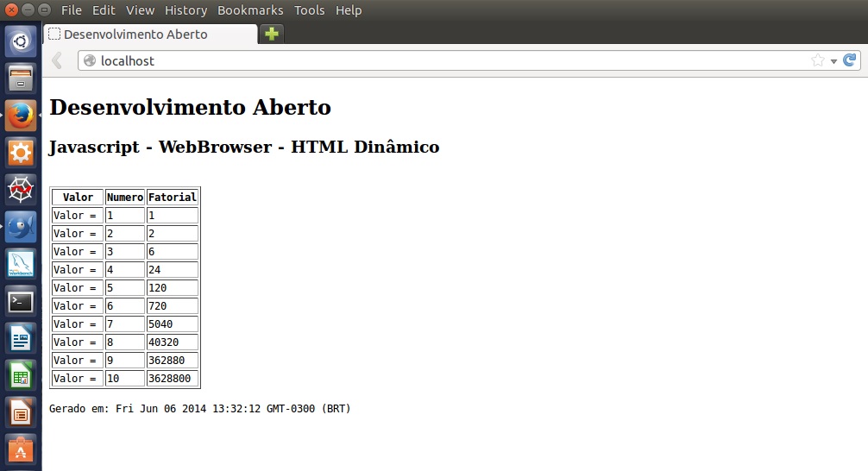Image resolution: width=868 pixels, height=471 pixels.
Task: Click the localhost address bar field
Action: [431, 60]
